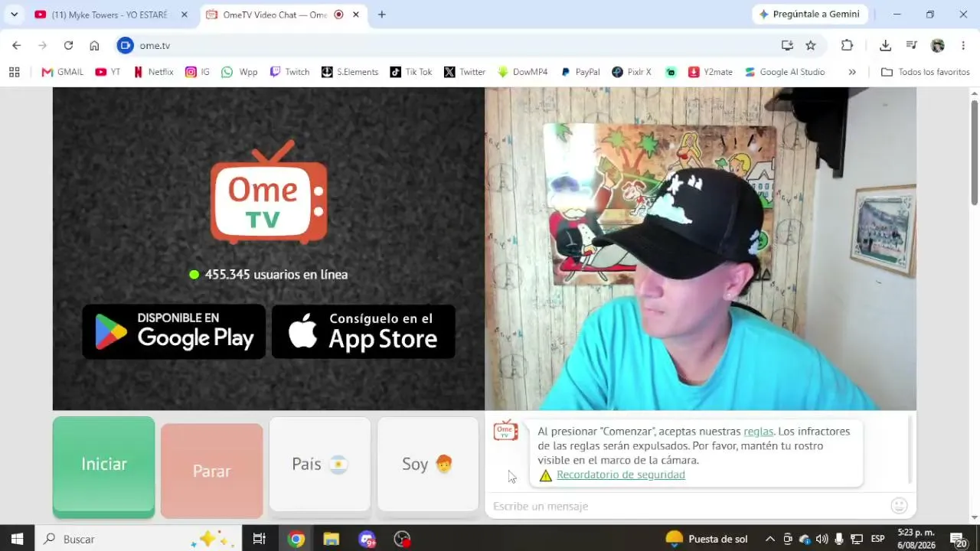Screen dimensions: 980x551
Task: Open the Netflix bookmark
Action: coord(153,72)
